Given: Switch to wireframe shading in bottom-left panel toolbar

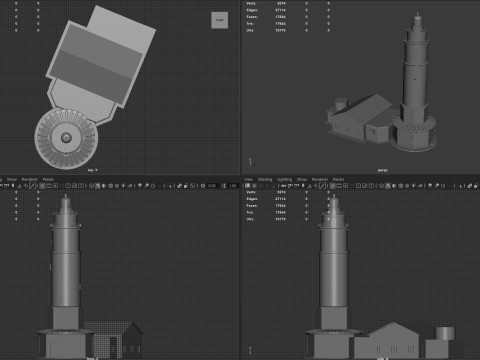Looking at the screenshot, I should point(91,186).
